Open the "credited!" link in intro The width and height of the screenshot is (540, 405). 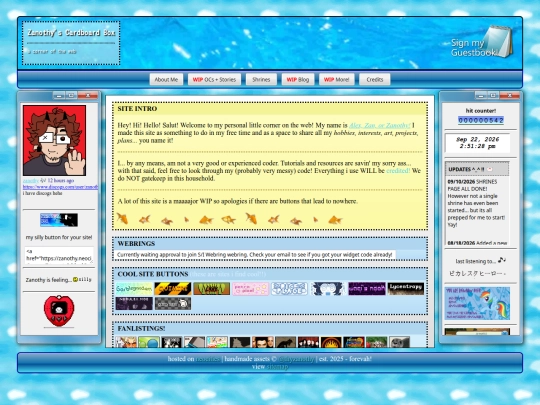click(x=398, y=171)
